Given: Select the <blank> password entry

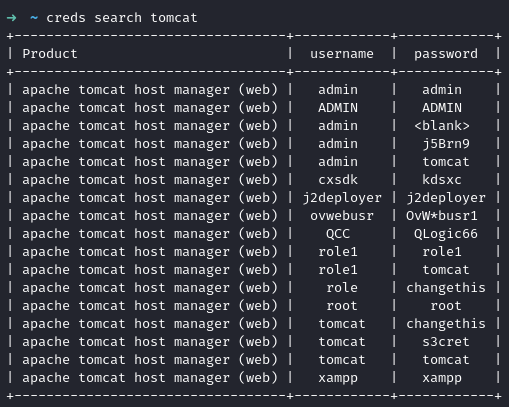Looking at the screenshot, I should pos(442,126).
